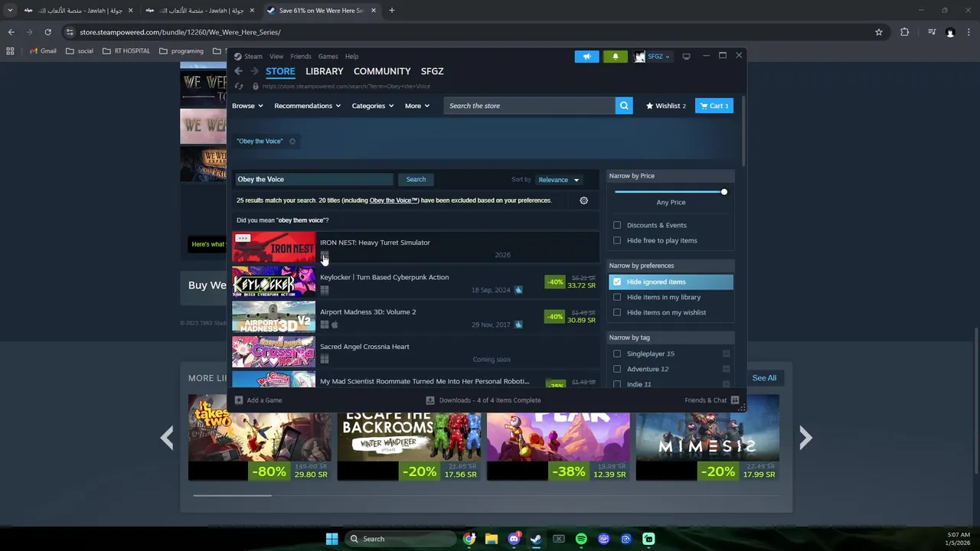Click the Windows Start button

[x=332, y=539]
